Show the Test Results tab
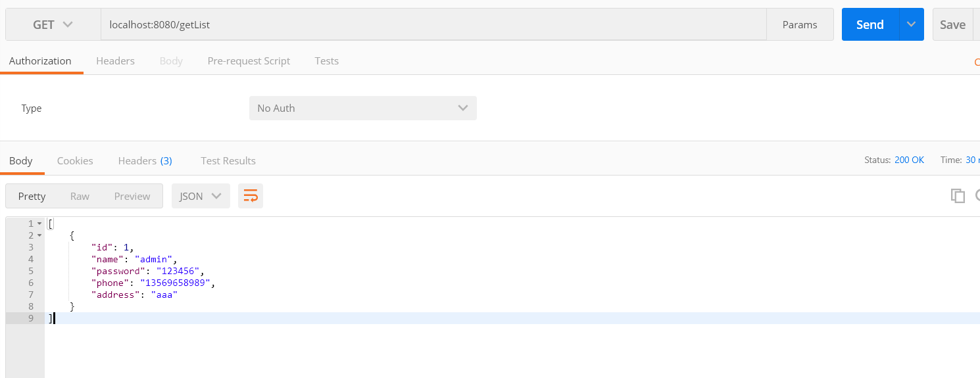980x378 pixels. click(228, 160)
